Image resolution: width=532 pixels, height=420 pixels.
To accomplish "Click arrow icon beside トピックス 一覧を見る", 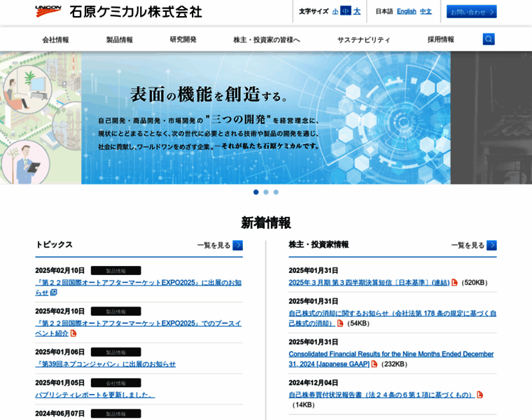I will pyautogui.click(x=237, y=245).
